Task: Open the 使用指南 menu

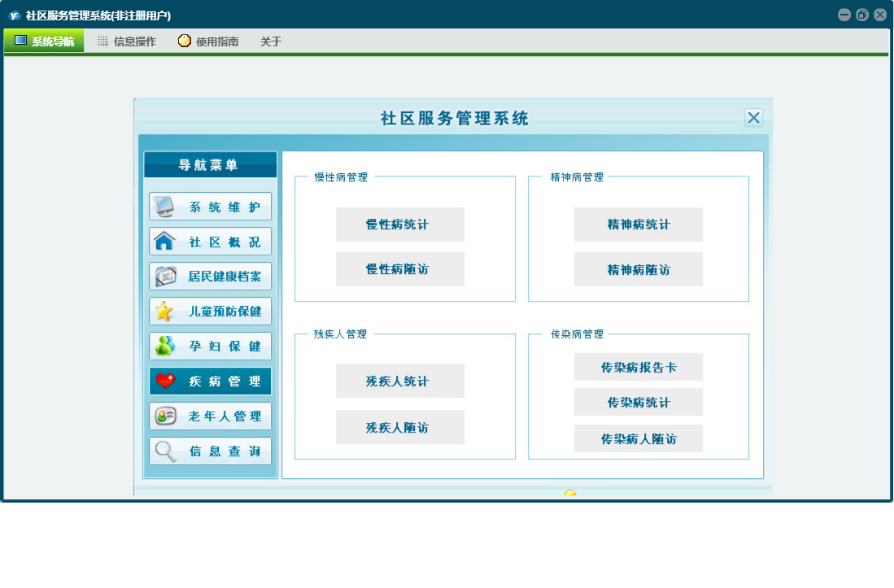Action: [209, 41]
